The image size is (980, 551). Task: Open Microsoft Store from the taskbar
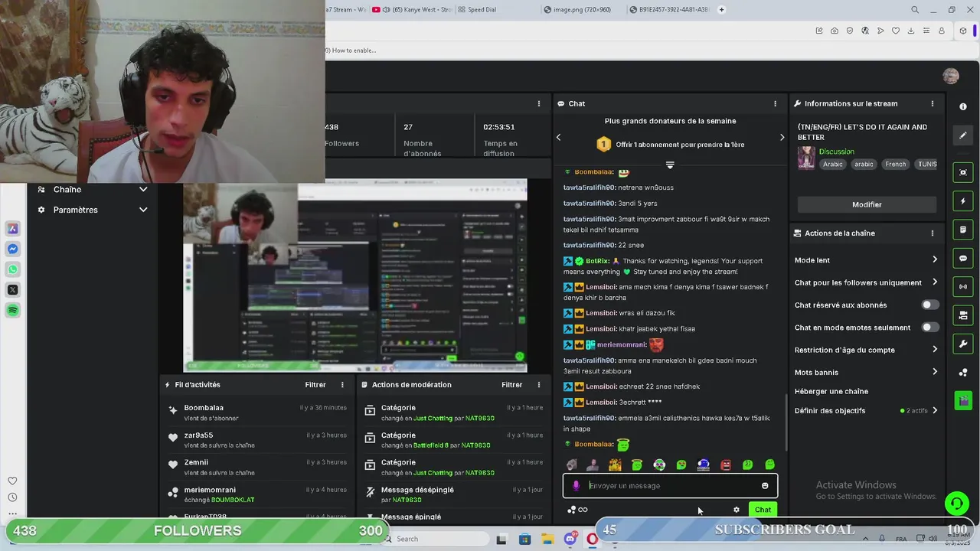[524, 539]
